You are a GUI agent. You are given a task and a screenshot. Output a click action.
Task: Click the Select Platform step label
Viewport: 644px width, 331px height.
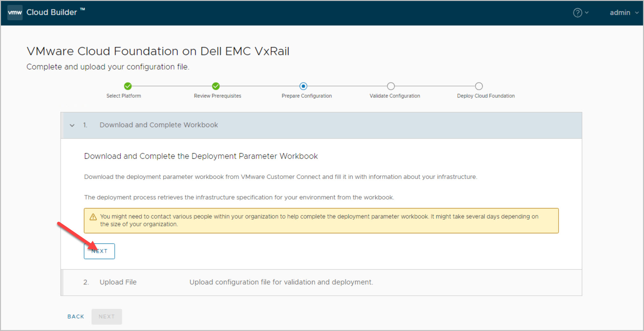pos(123,96)
